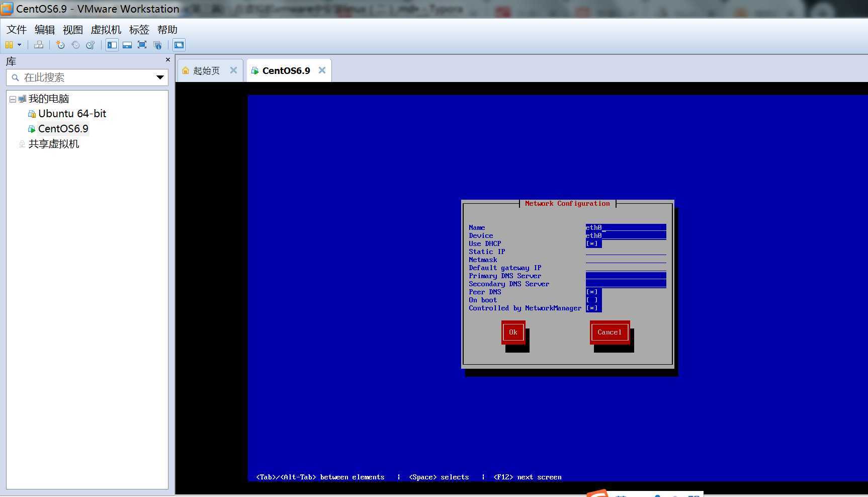This screenshot has height=497, width=868.
Task: Click the Secondary DNS Server field
Action: [x=626, y=284]
